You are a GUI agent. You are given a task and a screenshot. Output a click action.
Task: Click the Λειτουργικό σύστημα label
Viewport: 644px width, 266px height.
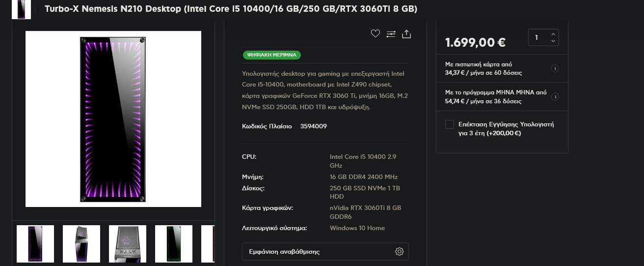click(274, 228)
